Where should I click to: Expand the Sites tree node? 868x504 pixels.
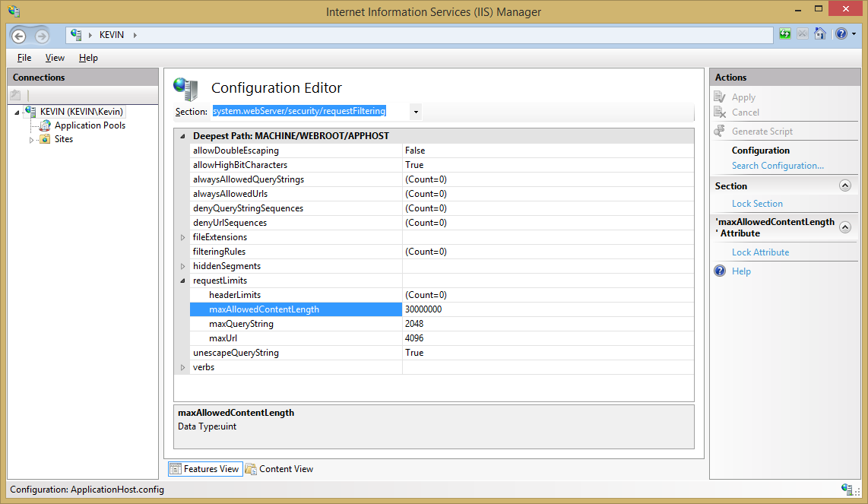pyautogui.click(x=31, y=140)
